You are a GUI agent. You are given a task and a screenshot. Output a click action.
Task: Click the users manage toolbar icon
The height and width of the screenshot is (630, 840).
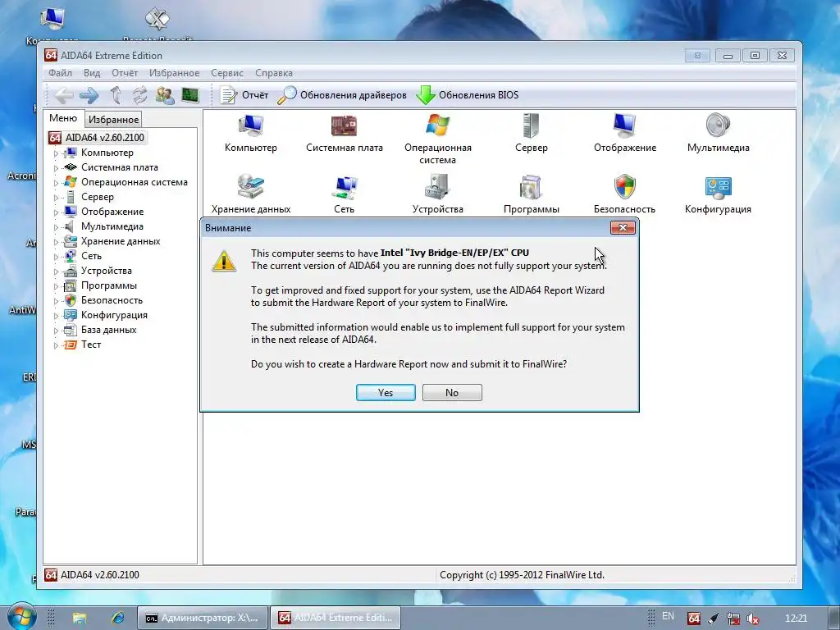(165, 95)
